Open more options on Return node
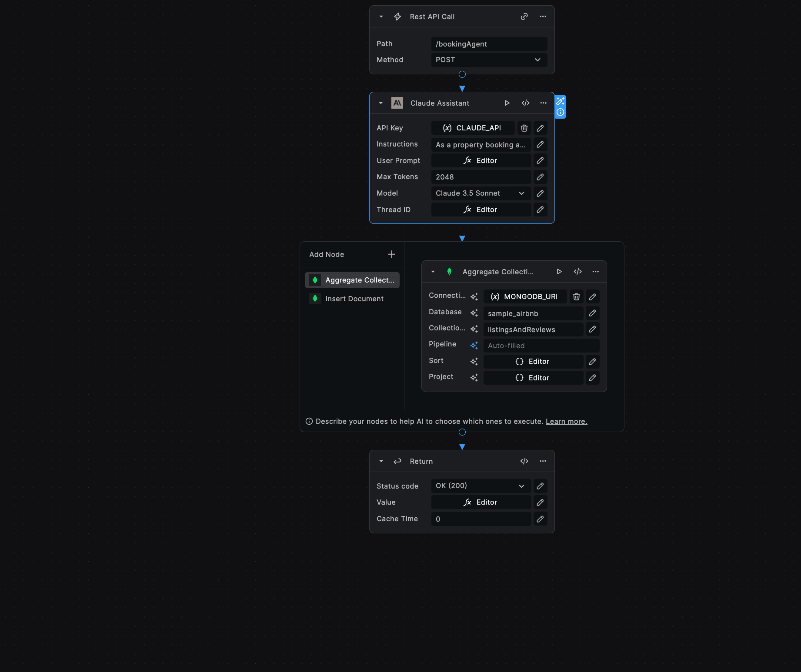Image resolution: width=801 pixels, height=672 pixels. point(543,461)
